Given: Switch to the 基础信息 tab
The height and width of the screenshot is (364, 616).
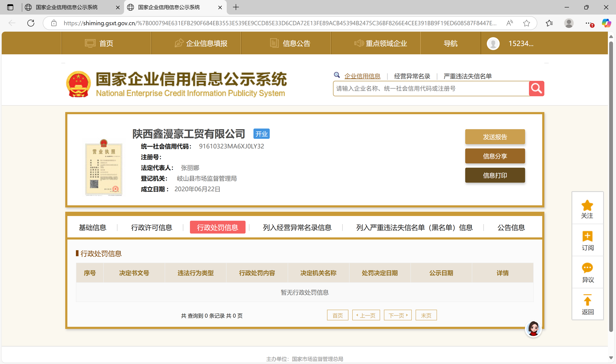Looking at the screenshot, I should click(x=92, y=227).
